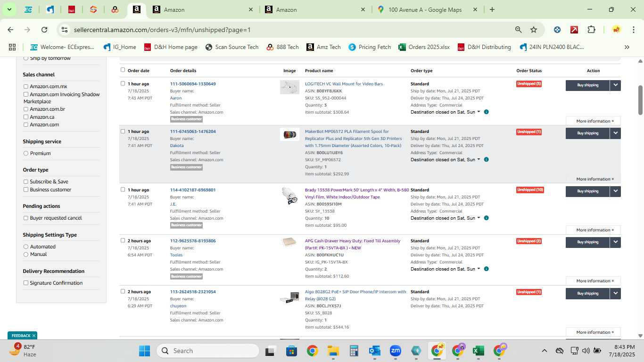Screen dimensions: 644x362
Task: Click Buy shipping for Aaron's order
Action: [587, 85]
